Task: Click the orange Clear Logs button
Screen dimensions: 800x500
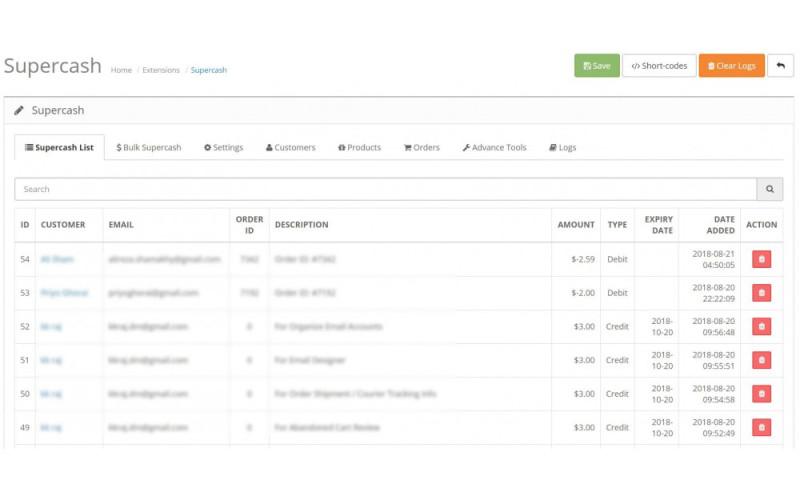Action: (731, 66)
